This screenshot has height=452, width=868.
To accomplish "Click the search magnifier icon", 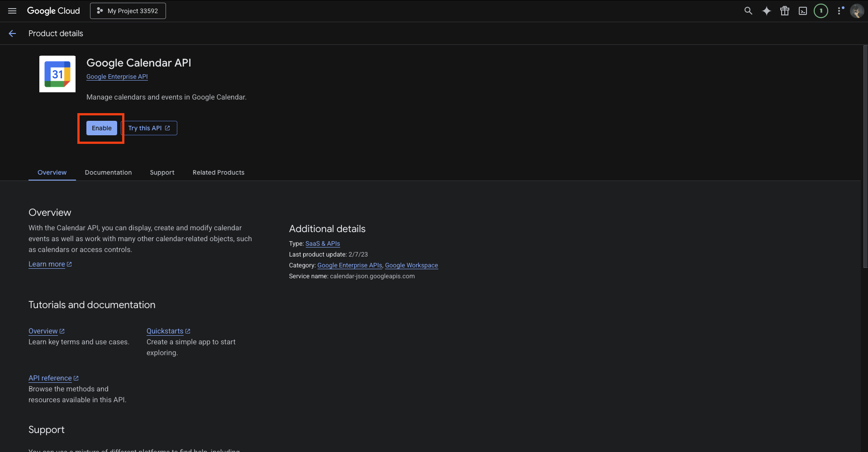I will pos(748,11).
